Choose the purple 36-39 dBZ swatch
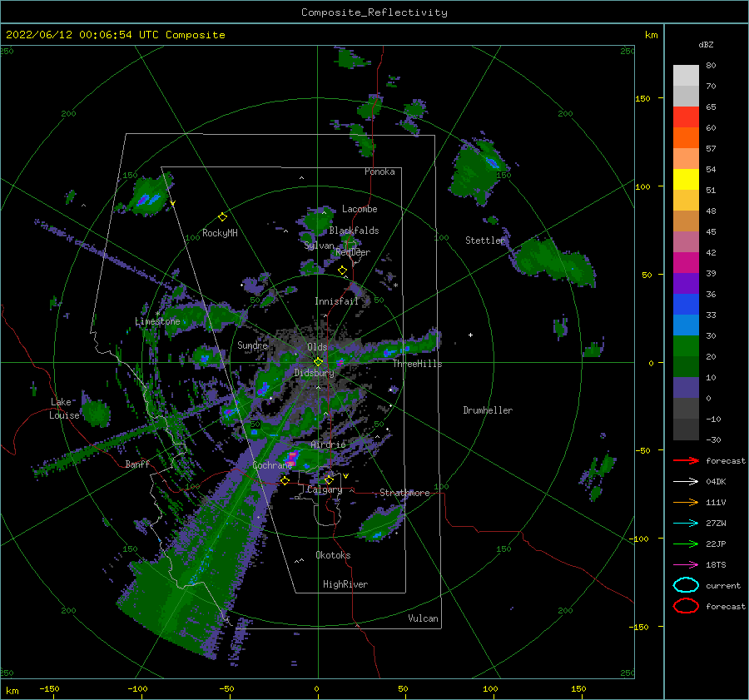This screenshot has width=749, height=700. tap(686, 283)
